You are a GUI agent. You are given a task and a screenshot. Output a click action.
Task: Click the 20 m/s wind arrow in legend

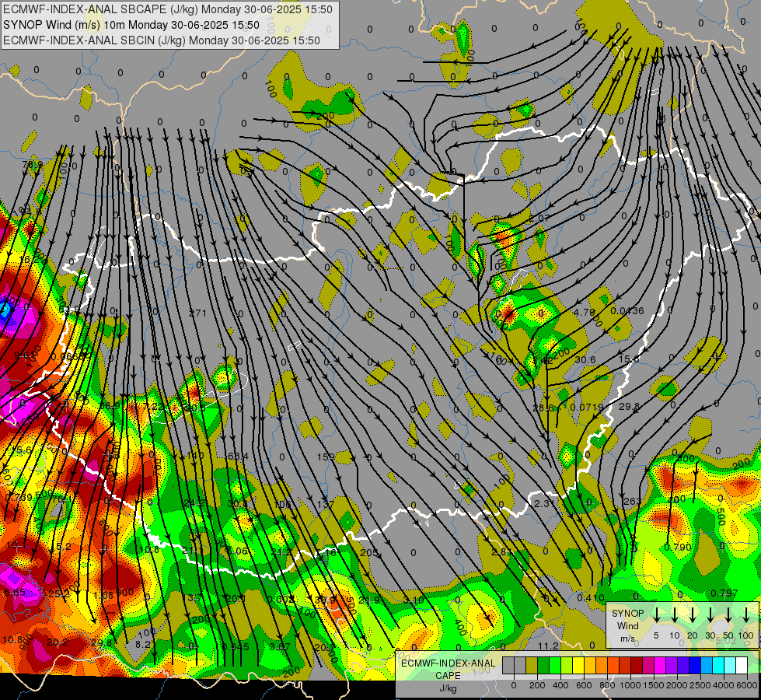[693, 615]
